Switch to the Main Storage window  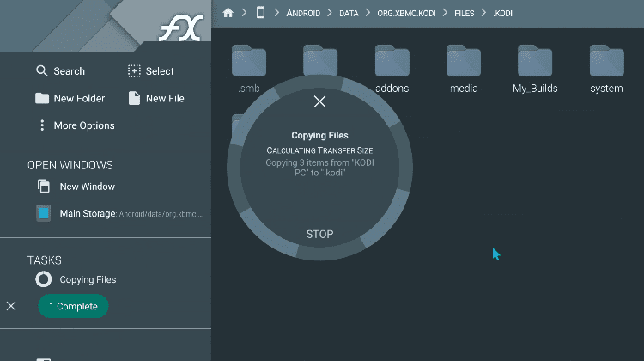[x=119, y=213]
